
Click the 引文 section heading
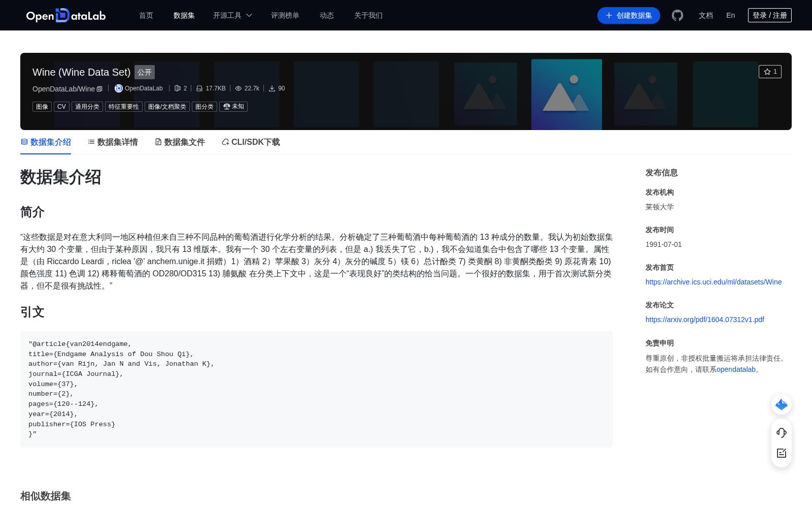pos(32,312)
